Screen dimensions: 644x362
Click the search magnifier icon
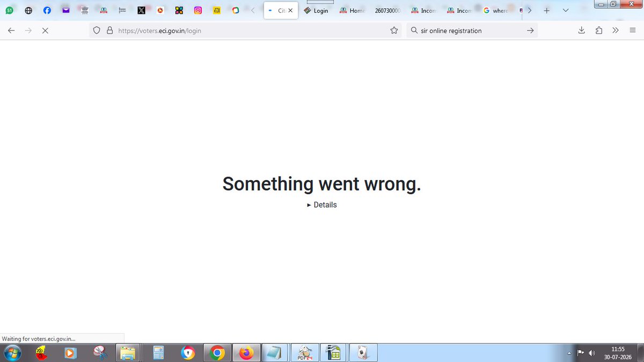pos(414,31)
